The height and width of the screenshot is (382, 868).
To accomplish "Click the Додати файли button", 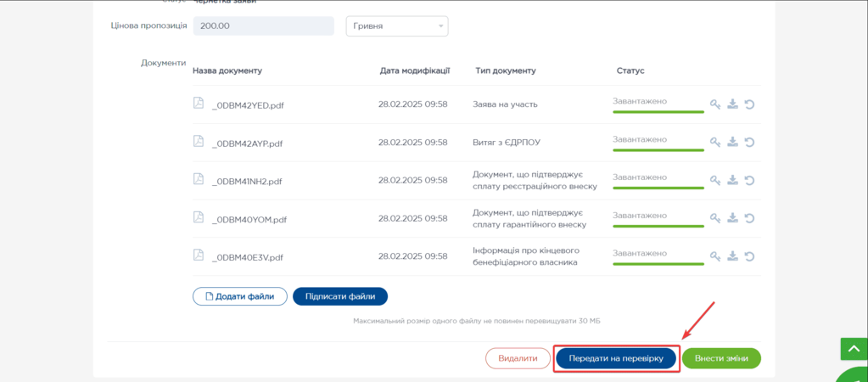I will (x=239, y=296).
